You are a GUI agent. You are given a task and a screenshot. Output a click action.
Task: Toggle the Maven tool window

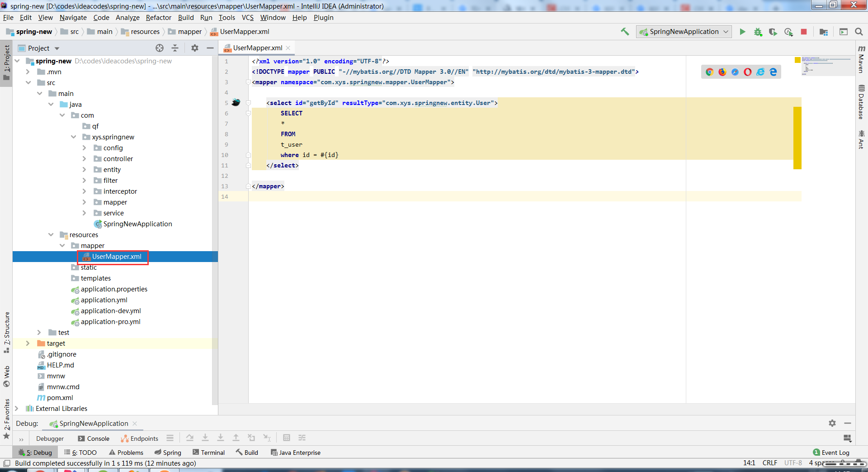coord(861,59)
